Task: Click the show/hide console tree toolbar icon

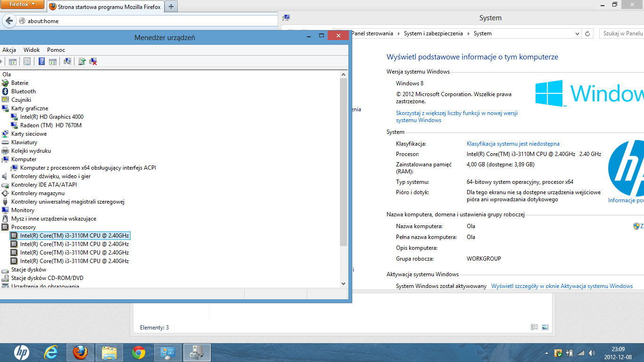Action: [13, 61]
